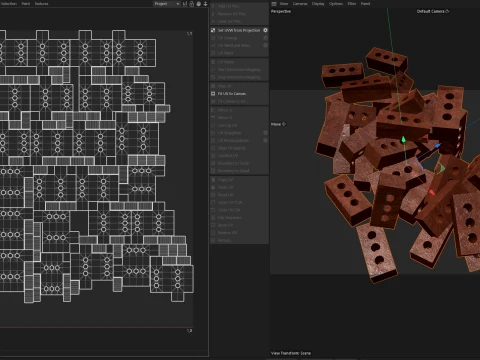Screen dimensions: 480x360
Task: Run Mirror V command
Action: click(239, 118)
